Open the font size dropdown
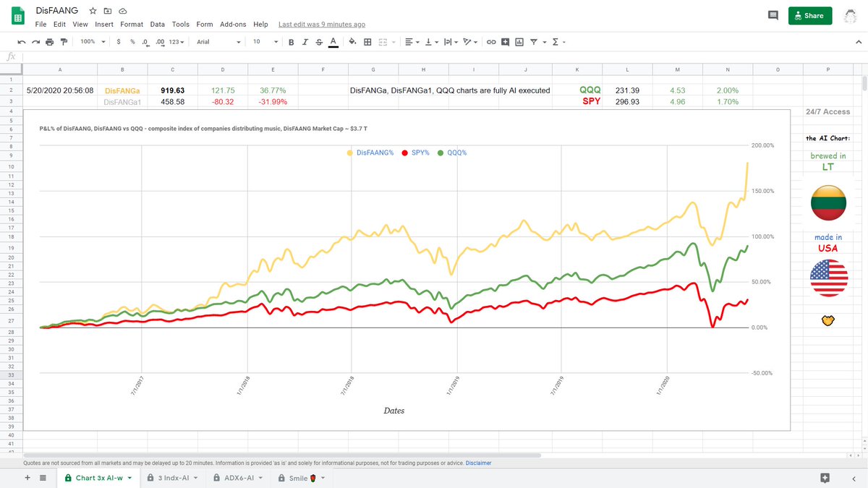 (265, 42)
